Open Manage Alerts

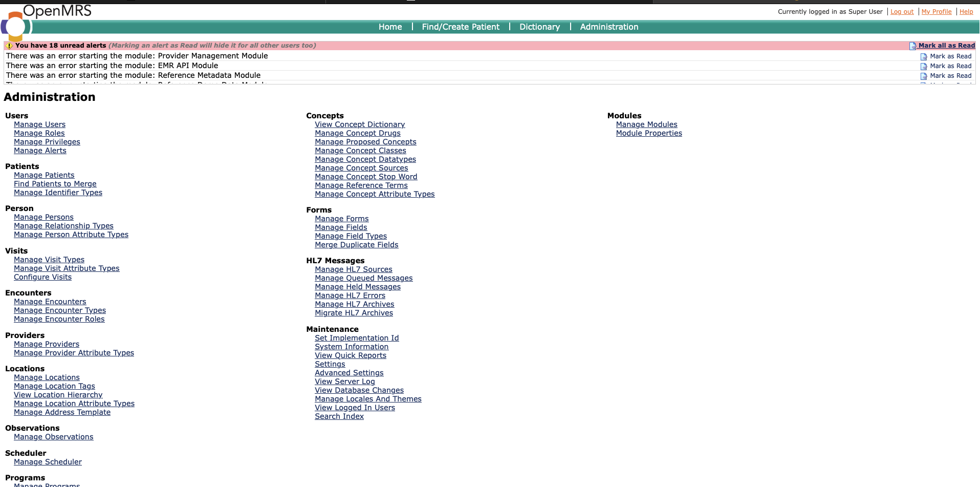point(40,151)
